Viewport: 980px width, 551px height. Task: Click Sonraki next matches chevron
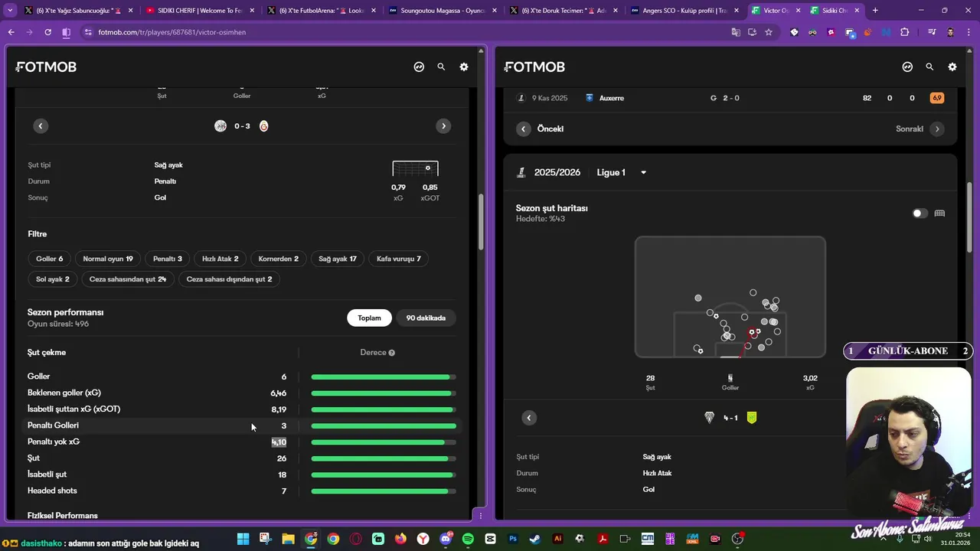(x=937, y=129)
